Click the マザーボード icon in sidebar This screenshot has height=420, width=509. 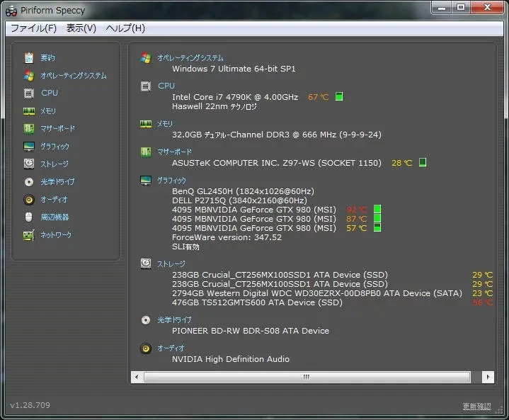click(29, 129)
